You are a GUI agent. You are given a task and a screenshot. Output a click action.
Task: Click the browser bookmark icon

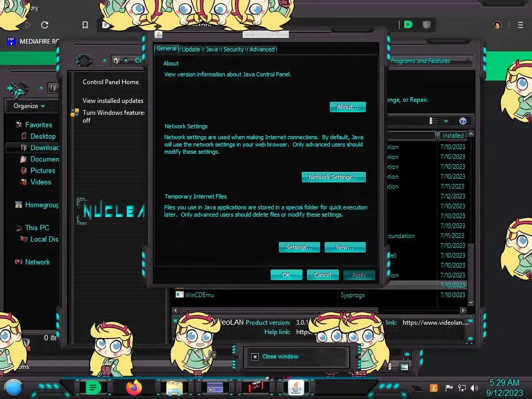85,25
